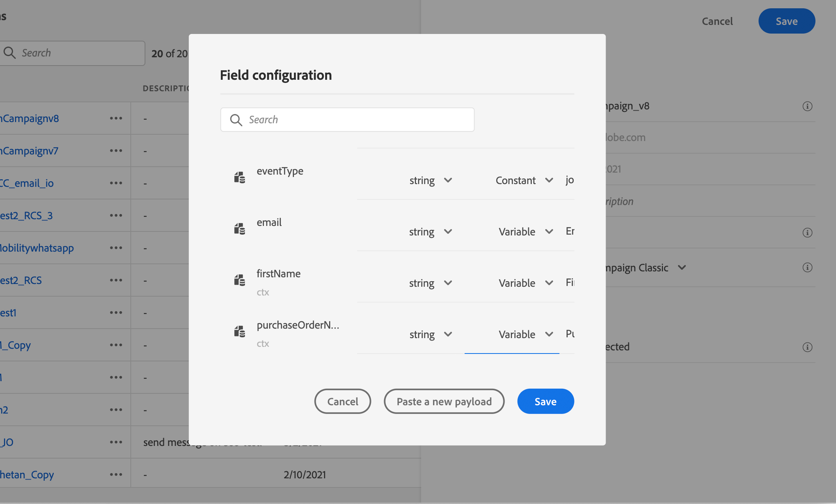The height and width of the screenshot is (504, 836).
Task: Open three-dots menu for est2_RCS_3 row
Action: 116,215
